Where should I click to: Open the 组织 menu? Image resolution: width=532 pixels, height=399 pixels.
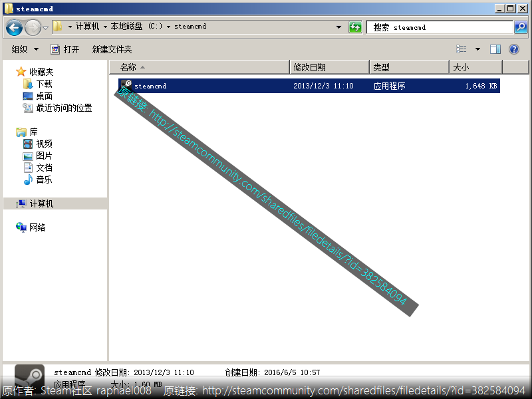[25, 49]
